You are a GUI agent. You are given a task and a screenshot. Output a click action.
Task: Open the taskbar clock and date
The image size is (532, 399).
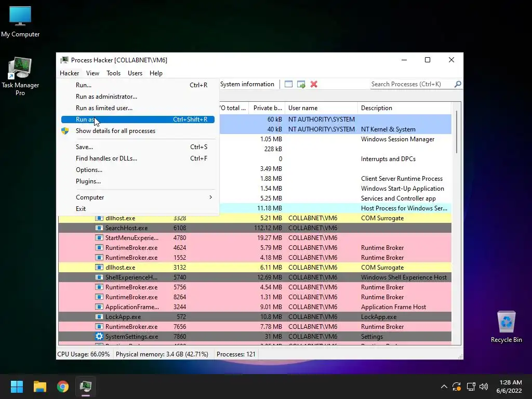pos(509,387)
